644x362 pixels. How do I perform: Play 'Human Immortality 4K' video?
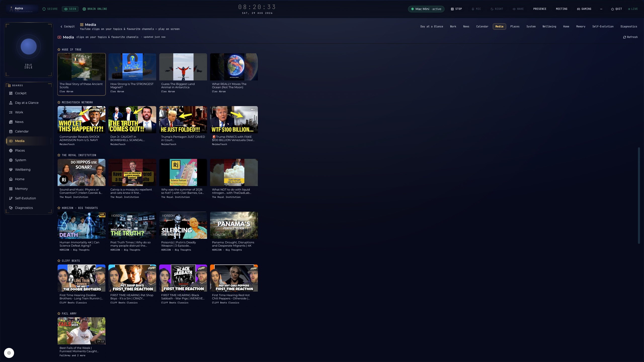[x=82, y=233]
